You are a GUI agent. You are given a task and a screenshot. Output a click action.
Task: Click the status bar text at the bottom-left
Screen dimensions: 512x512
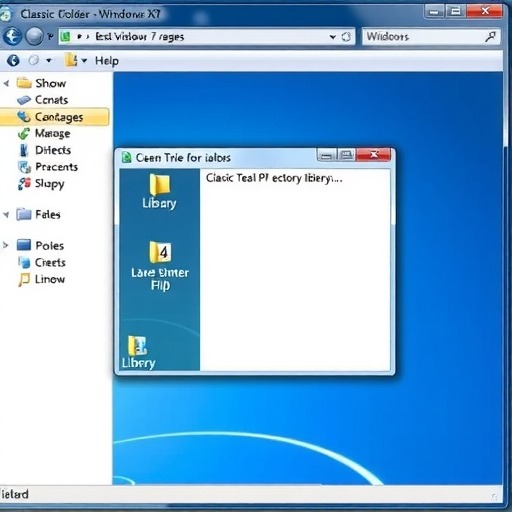point(14,494)
